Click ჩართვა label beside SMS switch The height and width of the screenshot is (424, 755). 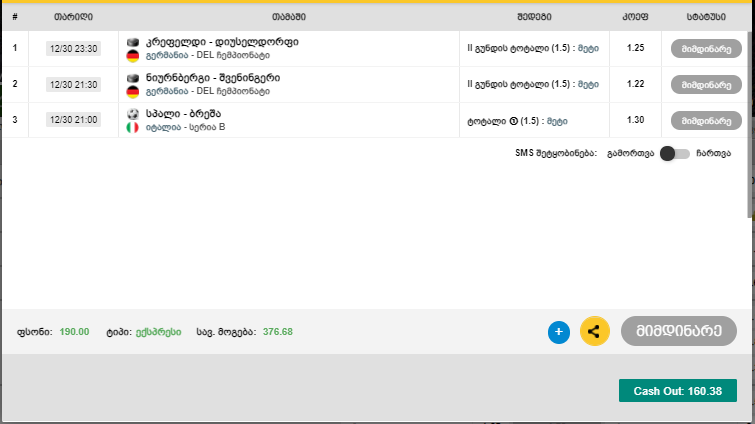(714, 154)
